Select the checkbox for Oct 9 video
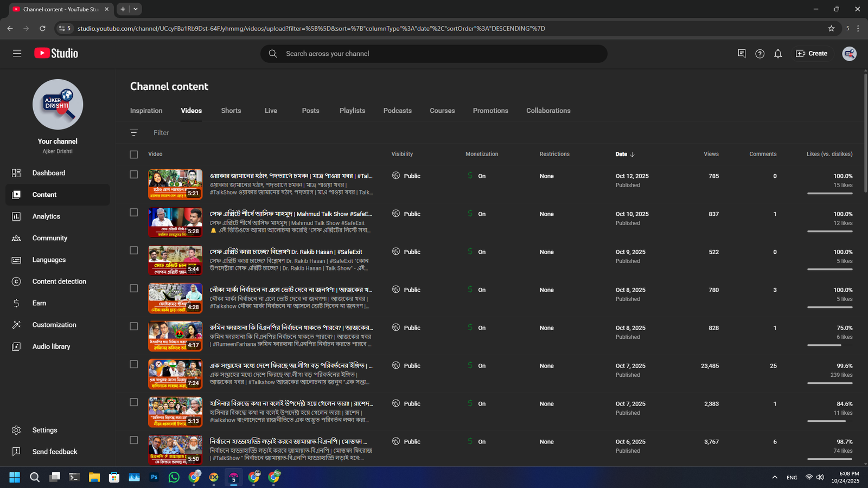 pos(134,251)
